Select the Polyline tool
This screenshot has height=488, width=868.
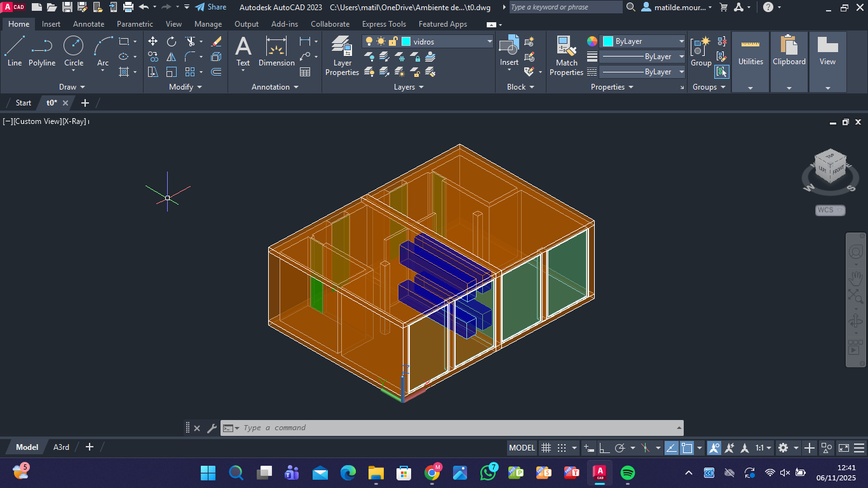(42, 51)
